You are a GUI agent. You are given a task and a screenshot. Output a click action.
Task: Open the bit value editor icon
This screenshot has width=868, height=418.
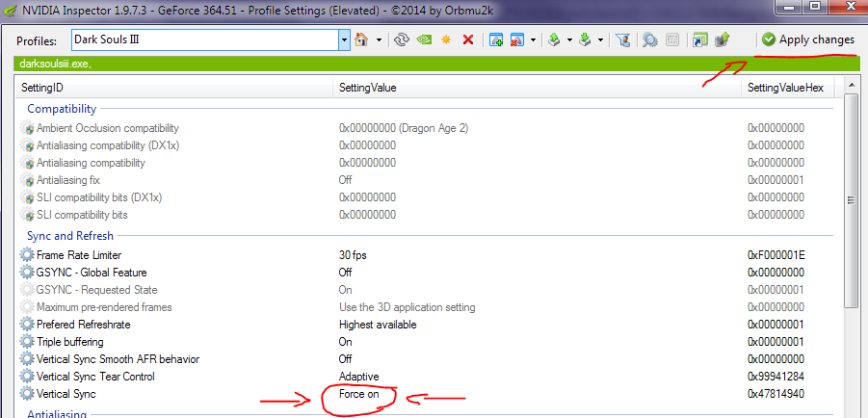672,39
